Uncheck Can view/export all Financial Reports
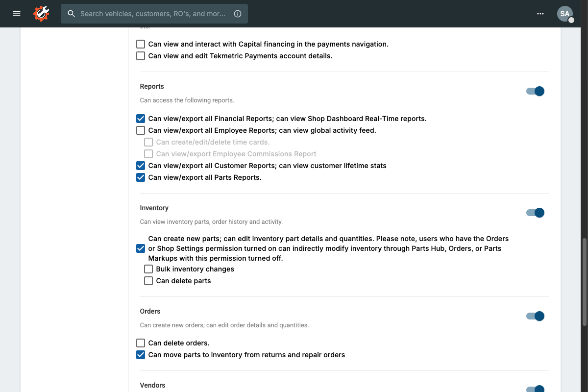This screenshot has height=392, width=588. coord(141,118)
